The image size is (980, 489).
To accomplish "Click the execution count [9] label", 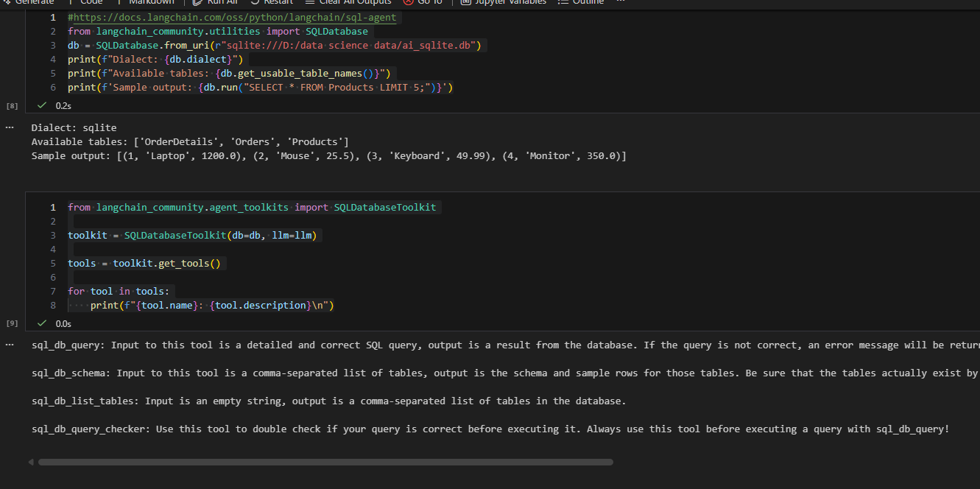I will pos(12,323).
